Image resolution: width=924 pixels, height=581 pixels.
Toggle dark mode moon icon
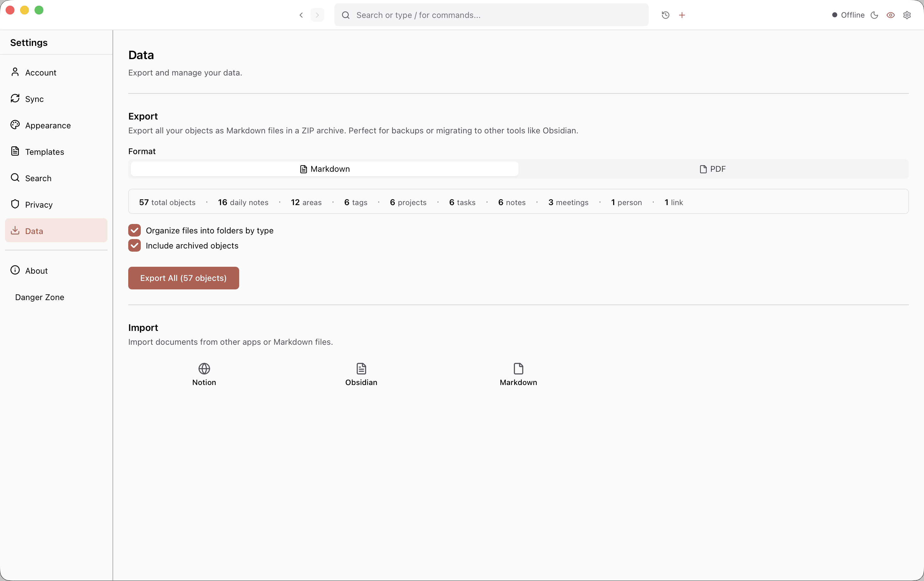click(x=874, y=15)
